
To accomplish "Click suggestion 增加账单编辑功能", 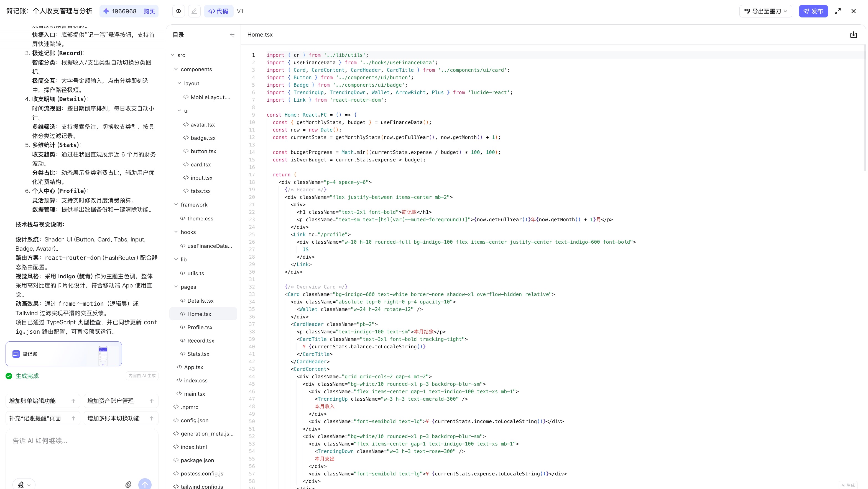I will coord(43,401).
